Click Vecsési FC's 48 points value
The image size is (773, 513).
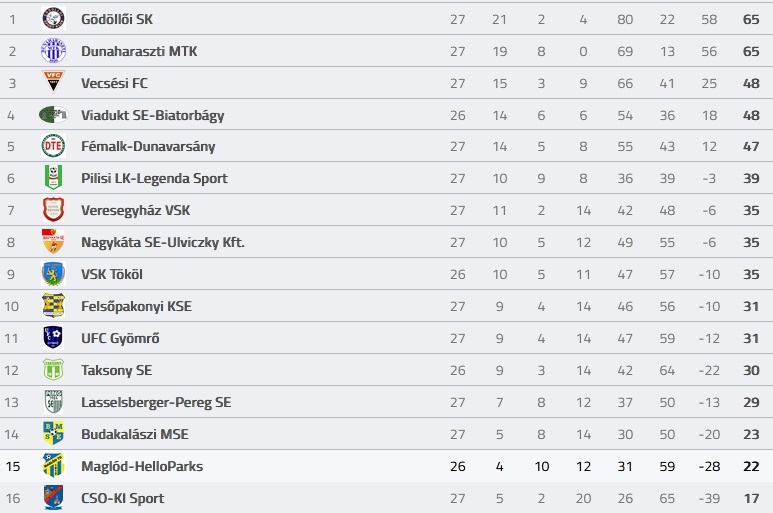751,83
